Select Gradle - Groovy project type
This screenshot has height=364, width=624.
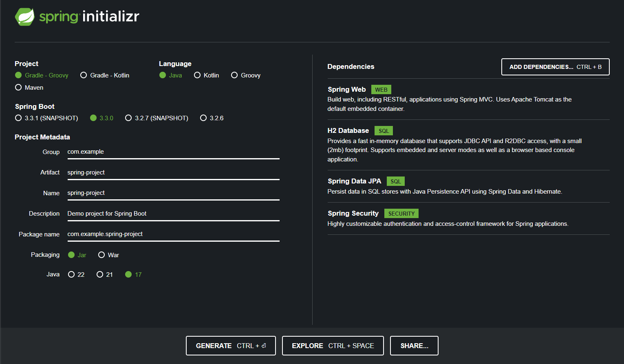[42, 75]
